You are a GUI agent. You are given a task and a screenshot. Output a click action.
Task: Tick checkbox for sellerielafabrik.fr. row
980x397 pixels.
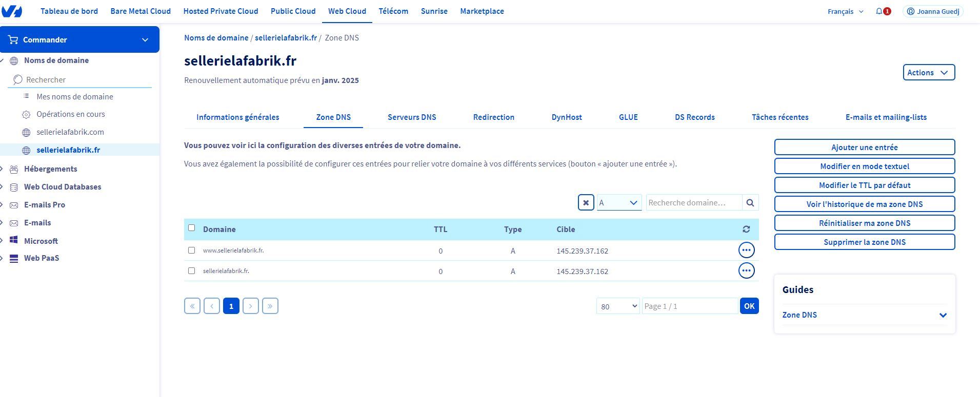coord(192,271)
